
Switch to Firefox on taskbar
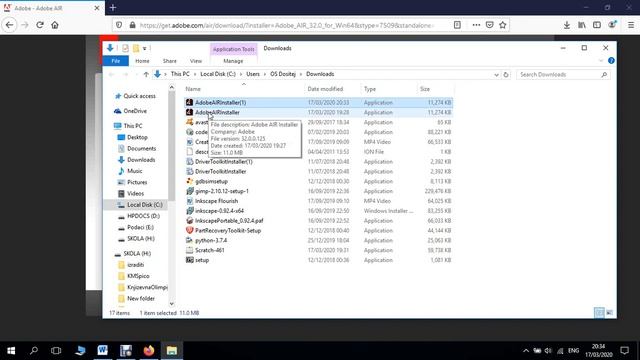pyautogui.click(x=149, y=350)
